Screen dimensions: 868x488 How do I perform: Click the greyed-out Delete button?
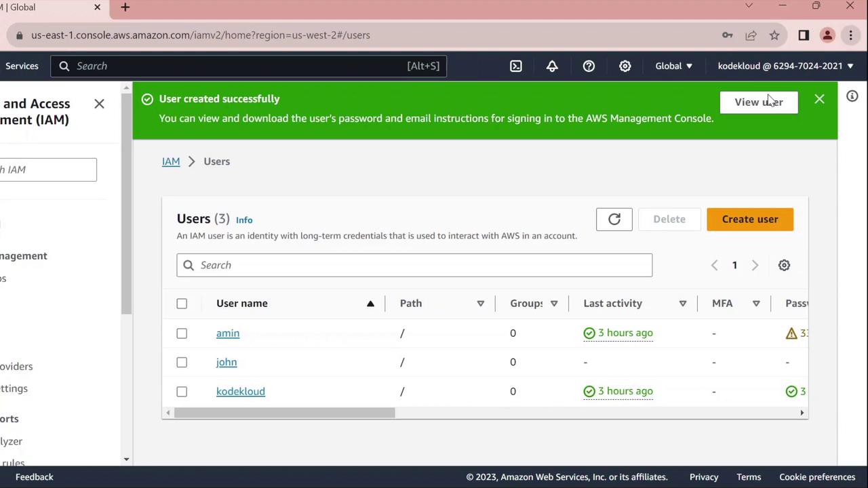point(669,219)
